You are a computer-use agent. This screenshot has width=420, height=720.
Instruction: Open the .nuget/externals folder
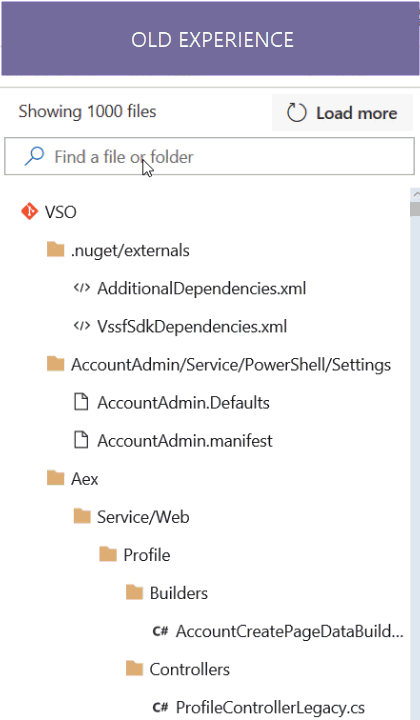pos(130,251)
